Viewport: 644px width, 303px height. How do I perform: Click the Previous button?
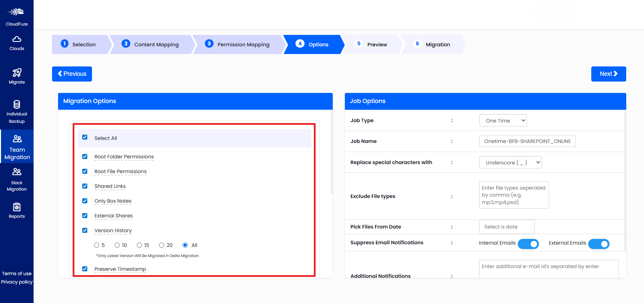(x=72, y=74)
